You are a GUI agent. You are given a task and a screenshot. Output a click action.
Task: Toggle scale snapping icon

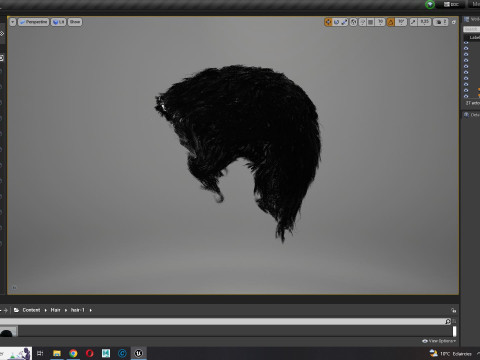[413, 22]
